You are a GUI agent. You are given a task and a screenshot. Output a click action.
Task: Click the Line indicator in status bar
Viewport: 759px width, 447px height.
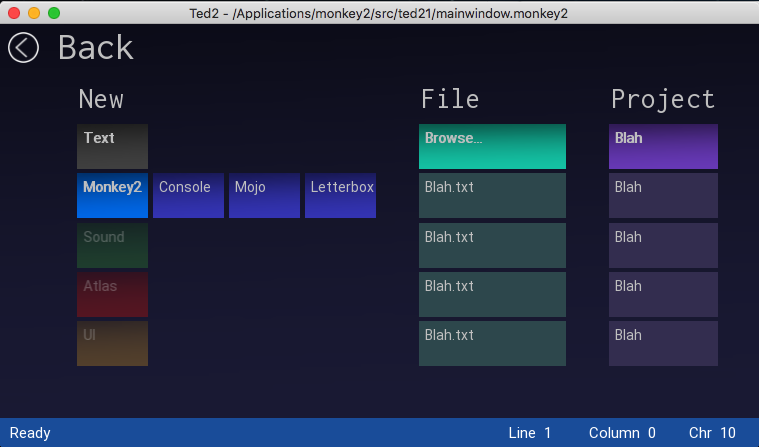click(530, 433)
